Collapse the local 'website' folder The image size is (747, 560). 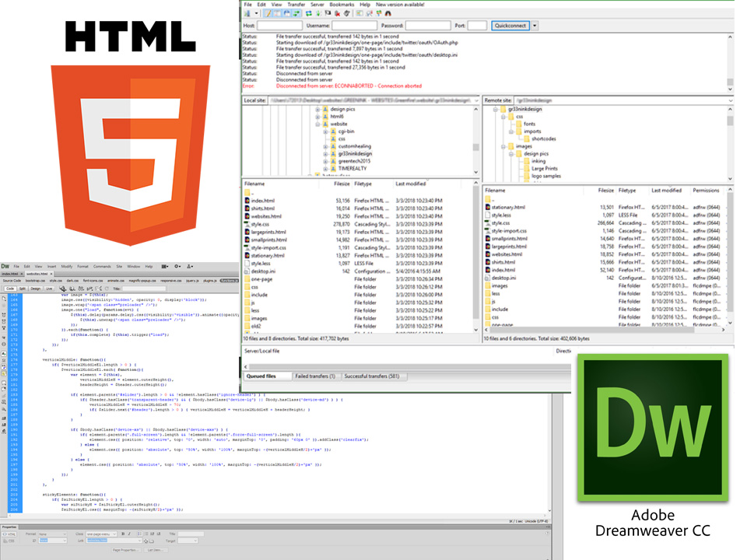coord(317,124)
